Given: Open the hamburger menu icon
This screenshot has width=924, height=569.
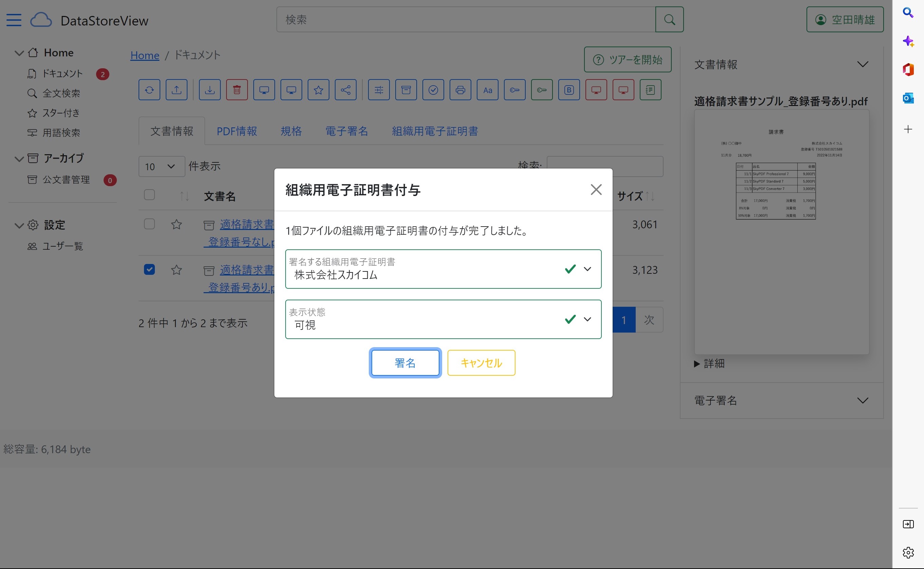Looking at the screenshot, I should click(14, 20).
